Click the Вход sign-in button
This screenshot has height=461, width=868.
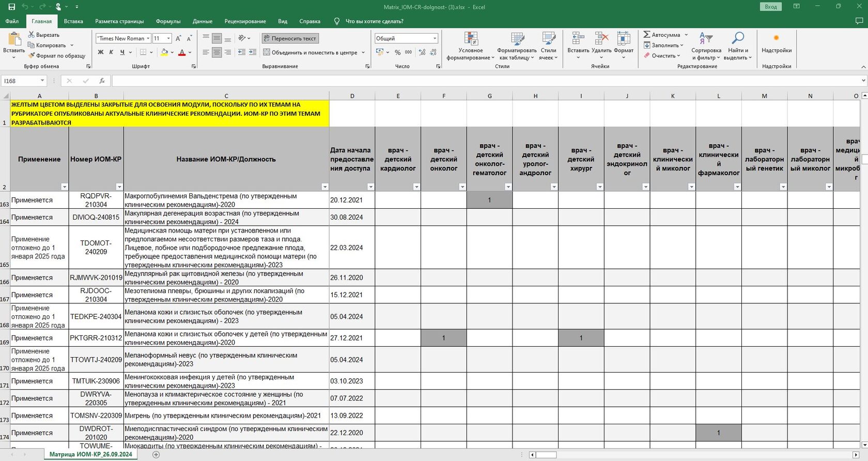(x=771, y=7)
